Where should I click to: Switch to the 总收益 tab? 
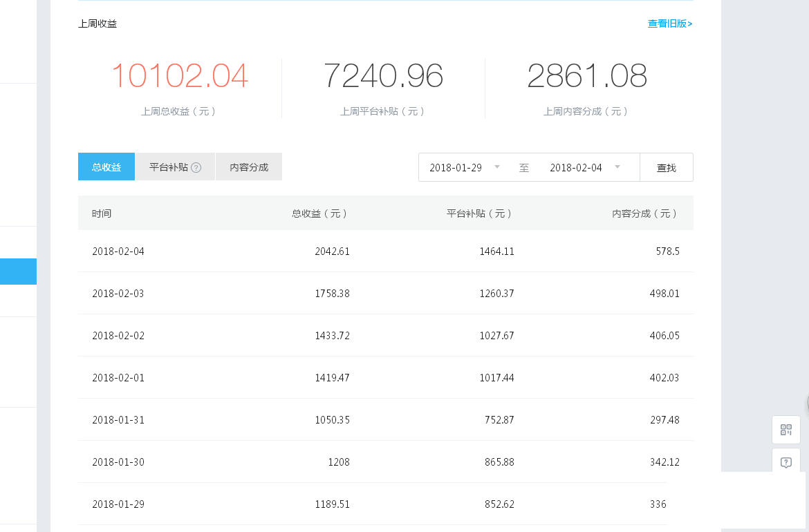tap(106, 167)
